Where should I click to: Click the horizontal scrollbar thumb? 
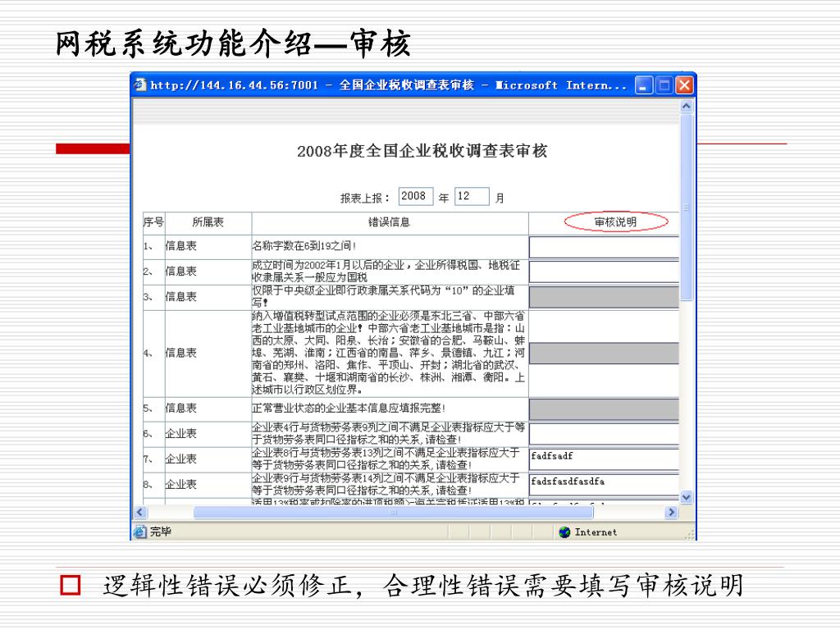[x=393, y=512]
